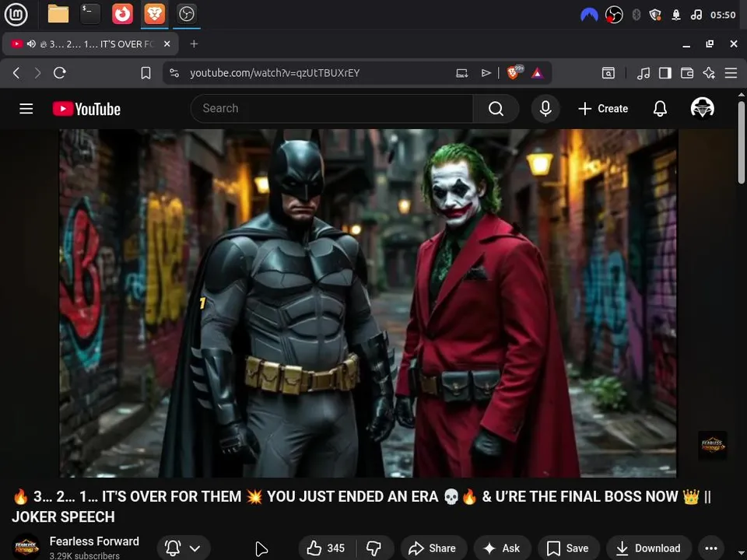747x560 pixels.
Task: Open the account avatar menu
Action: 702,108
